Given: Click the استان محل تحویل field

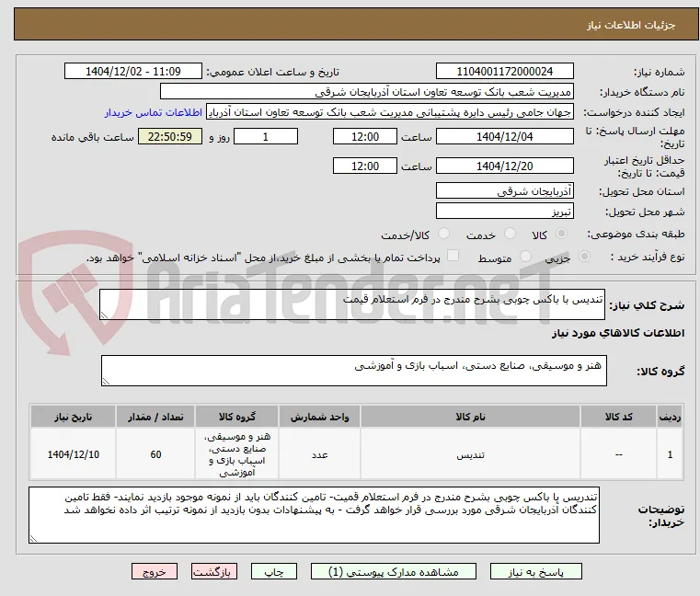Looking at the screenshot, I should (504, 190).
